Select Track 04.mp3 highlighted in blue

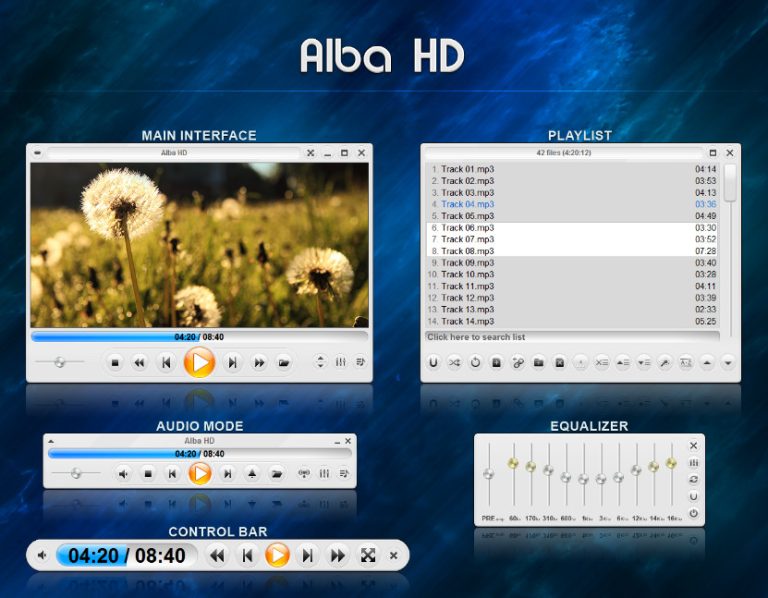(572, 204)
